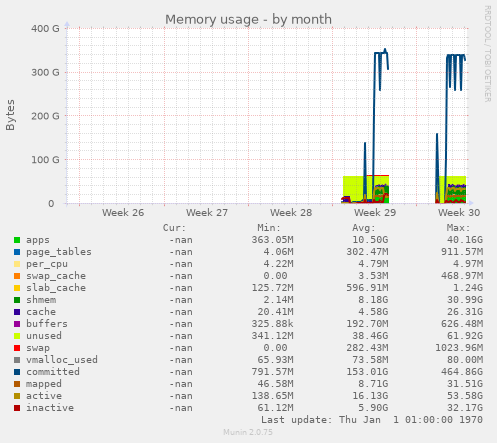Click the 'vmalloc_used' legend label
This screenshot has width=497, height=443.
[x=62, y=360]
